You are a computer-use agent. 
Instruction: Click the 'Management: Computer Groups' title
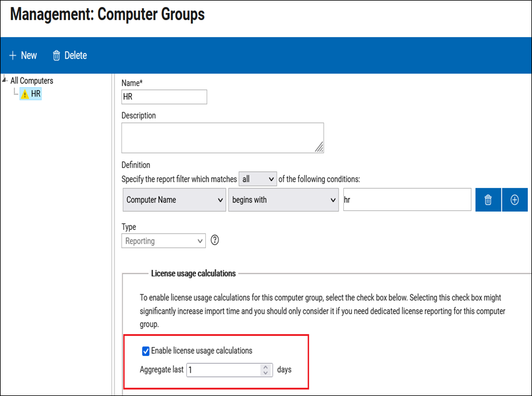click(x=107, y=14)
